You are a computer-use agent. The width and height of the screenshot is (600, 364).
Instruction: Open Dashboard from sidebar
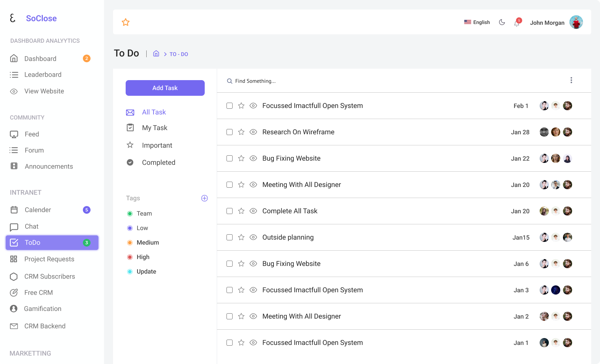click(40, 59)
